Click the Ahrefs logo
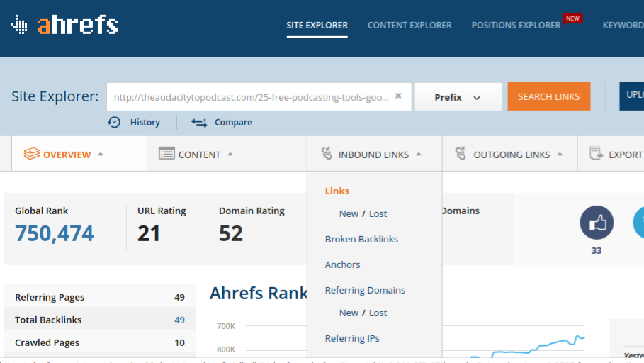644x363 pixels. tap(64, 25)
